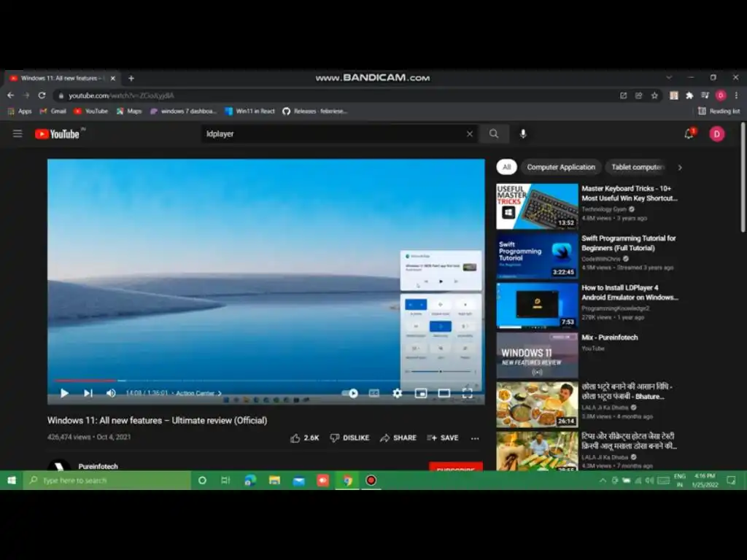Open the tab search dropdown arrow
This screenshot has width=747, height=560.
pyautogui.click(x=669, y=77)
